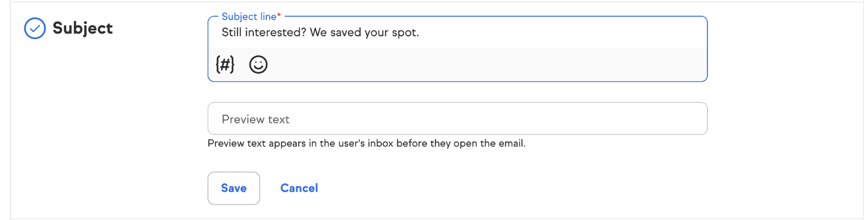Screen dimensions: 868x220
Task: Open the personalization variables {#} menu
Action: (x=225, y=64)
